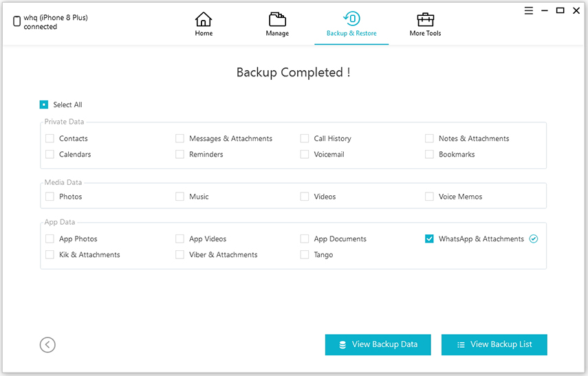588x376 pixels.
Task: Check Kik & Attachments checkbox
Action: coord(50,254)
